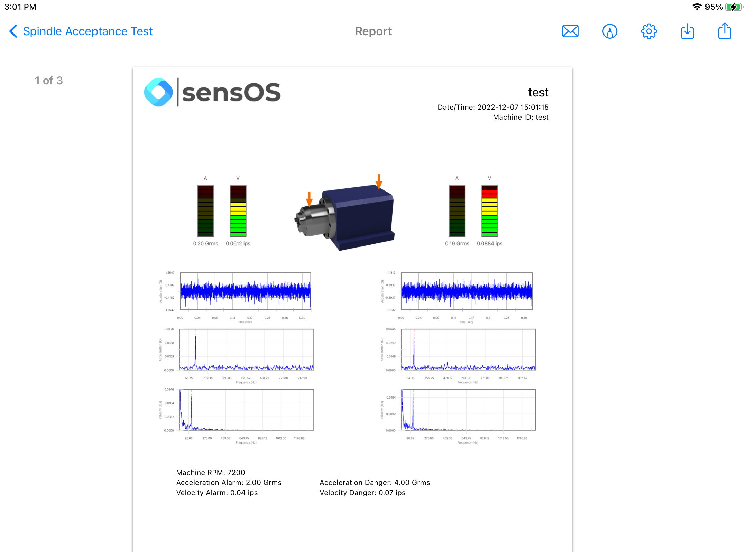Select the report title 'test'

[x=538, y=92]
